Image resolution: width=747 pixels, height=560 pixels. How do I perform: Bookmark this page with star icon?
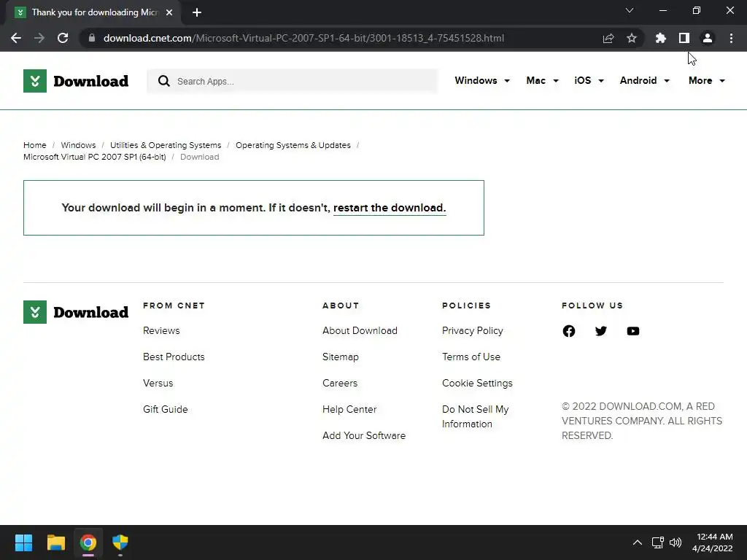(x=632, y=38)
